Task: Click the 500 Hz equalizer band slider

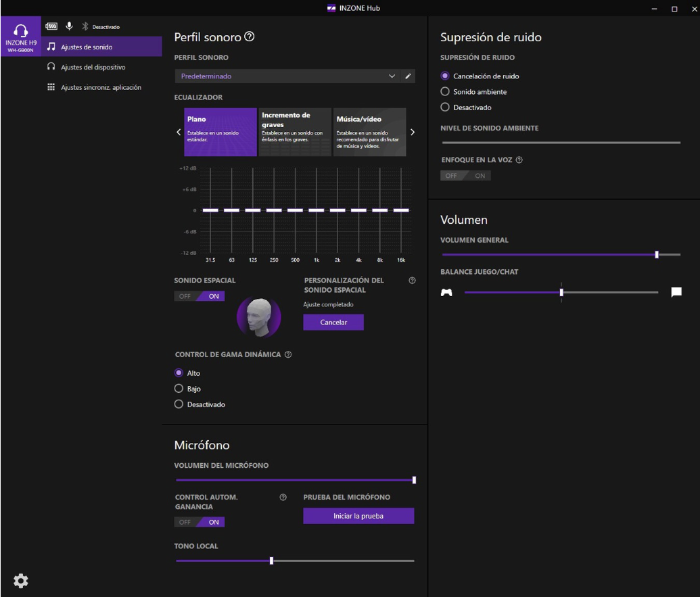Action: click(x=295, y=210)
